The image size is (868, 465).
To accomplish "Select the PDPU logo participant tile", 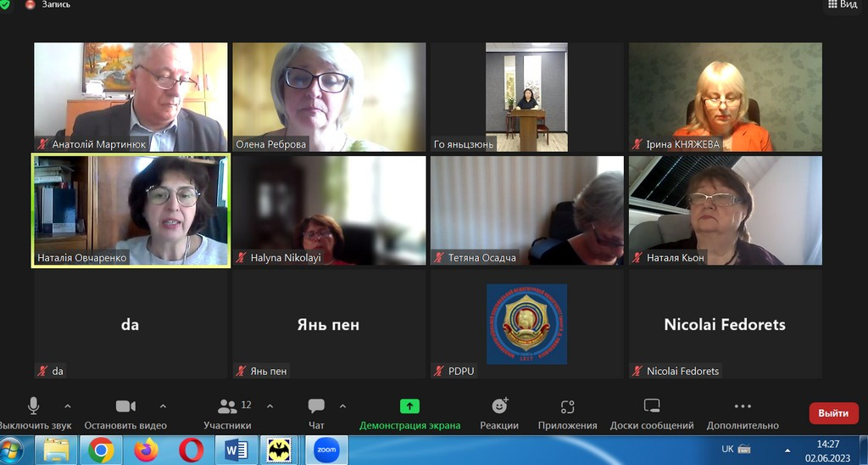I will pos(527,324).
